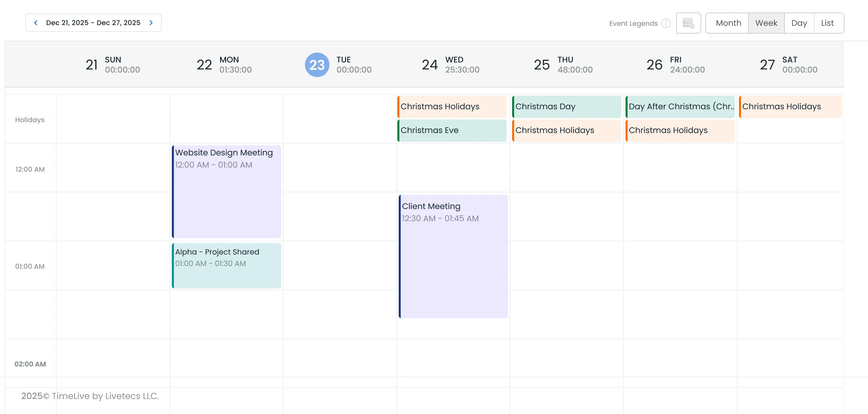Go to the previous week arrow

tap(36, 23)
